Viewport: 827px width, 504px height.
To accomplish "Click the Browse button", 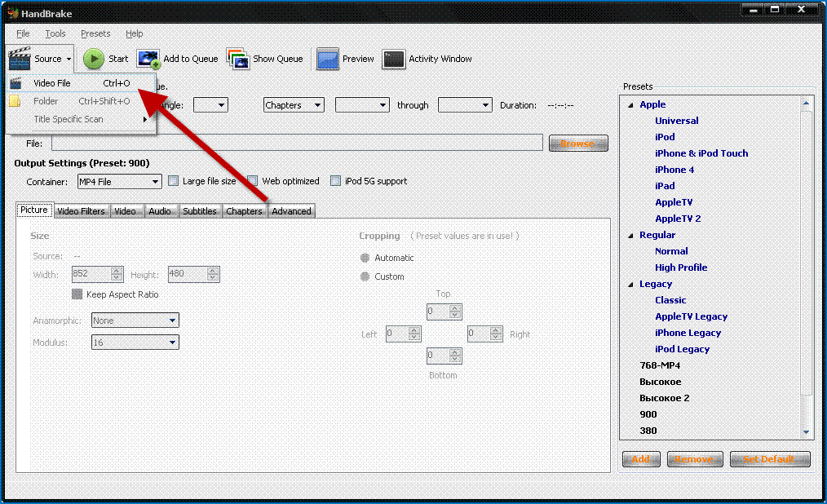I will tap(578, 144).
